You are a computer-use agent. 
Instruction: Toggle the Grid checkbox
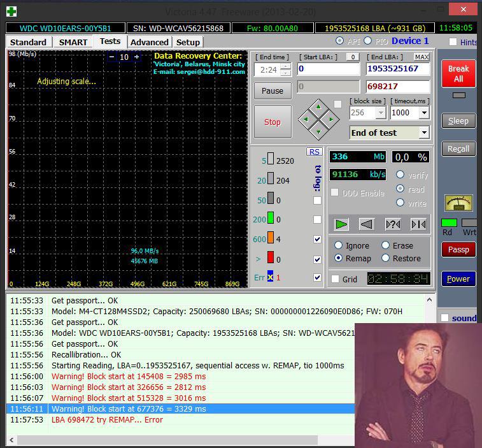tap(335, 278)
